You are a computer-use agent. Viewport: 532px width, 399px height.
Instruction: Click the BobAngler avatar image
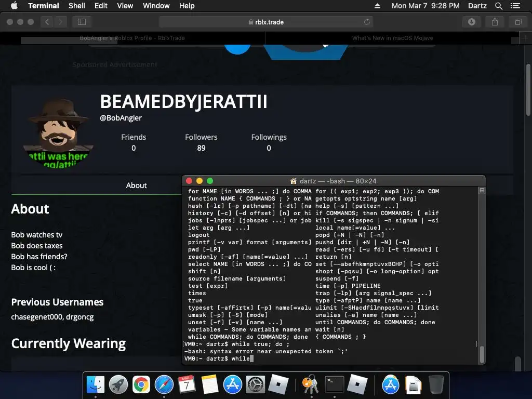58,132
